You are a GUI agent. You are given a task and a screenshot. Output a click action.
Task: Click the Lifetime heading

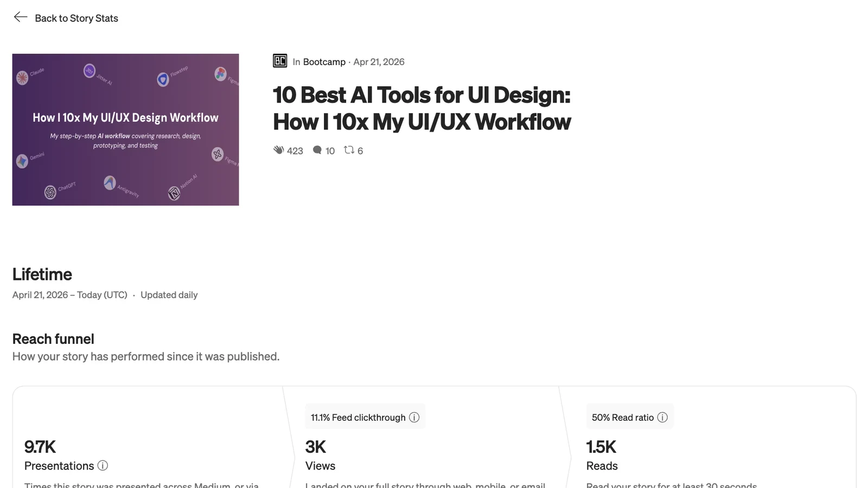pyautogui.click(x=42, y=274)
